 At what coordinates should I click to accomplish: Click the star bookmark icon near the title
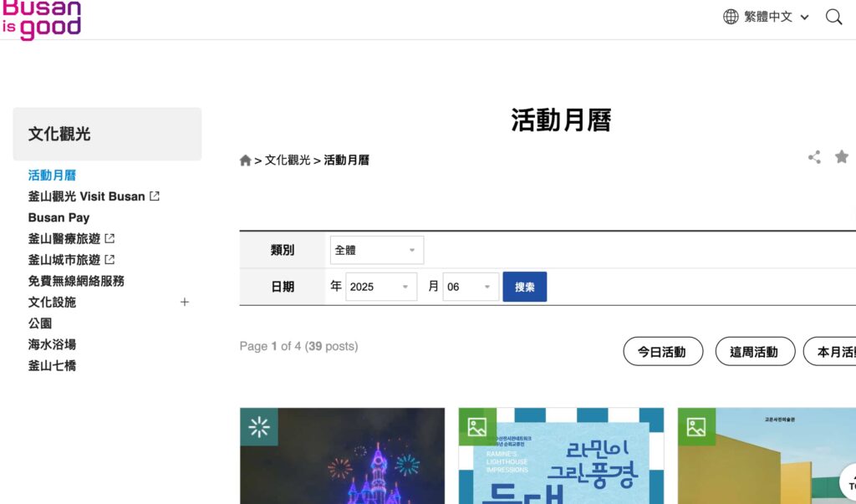[x=842, y=156]
